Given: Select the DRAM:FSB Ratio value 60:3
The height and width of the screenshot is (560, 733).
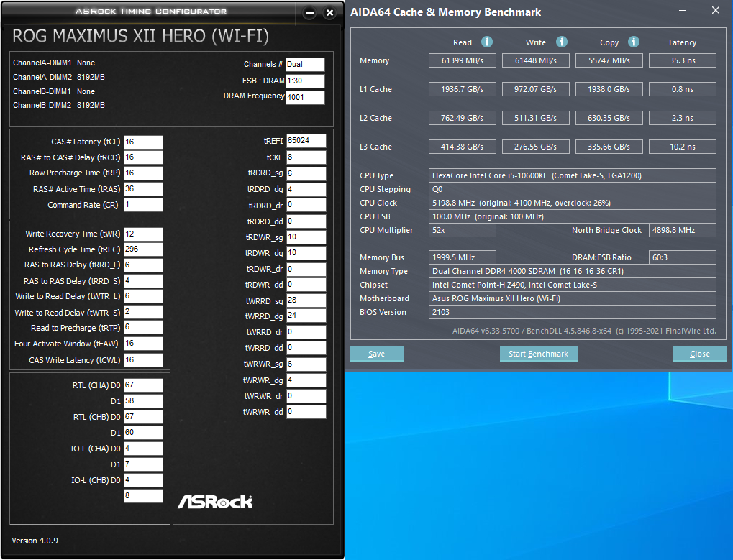Looking at the screenshot, I should pos(683,257).
